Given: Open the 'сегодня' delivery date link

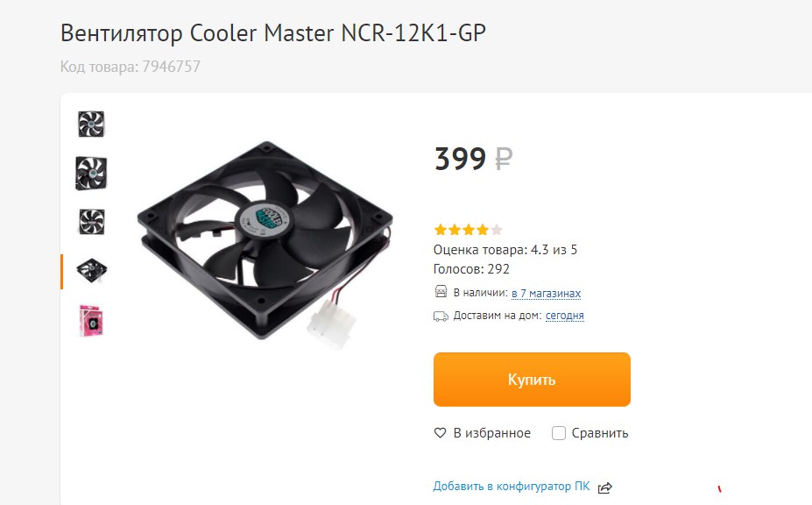Looking at the screenshot, I should click(564, 316).
